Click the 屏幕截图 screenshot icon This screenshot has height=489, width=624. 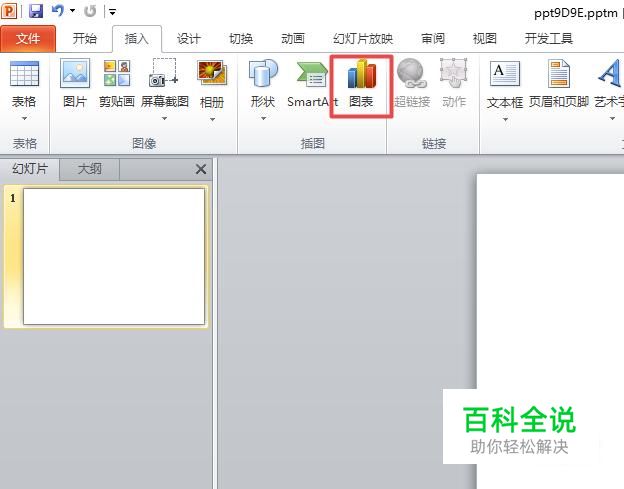point(164,74)
